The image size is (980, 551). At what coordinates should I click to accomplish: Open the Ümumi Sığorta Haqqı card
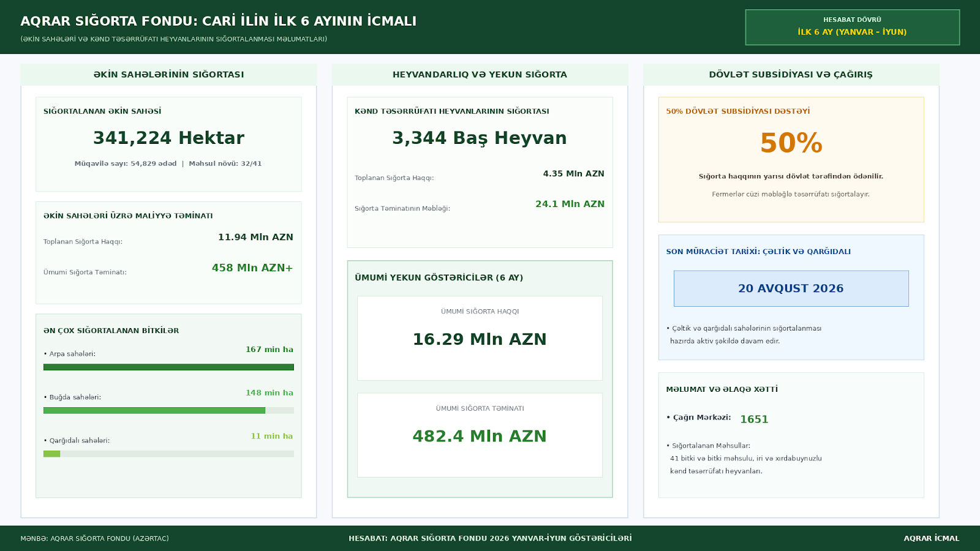click(480, 338)
